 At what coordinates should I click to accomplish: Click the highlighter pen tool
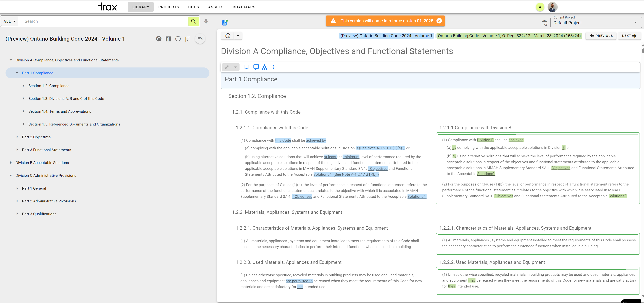(x=227, y=67)
